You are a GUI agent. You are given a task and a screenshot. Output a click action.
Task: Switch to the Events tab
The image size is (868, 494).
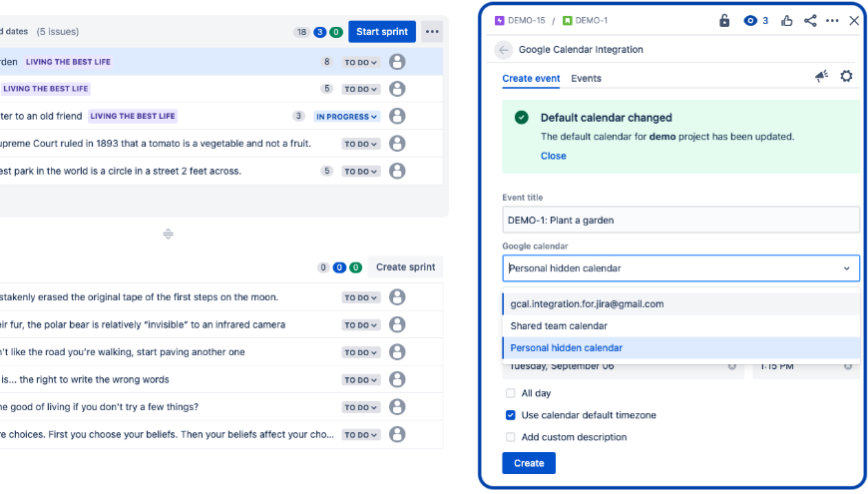586,78
